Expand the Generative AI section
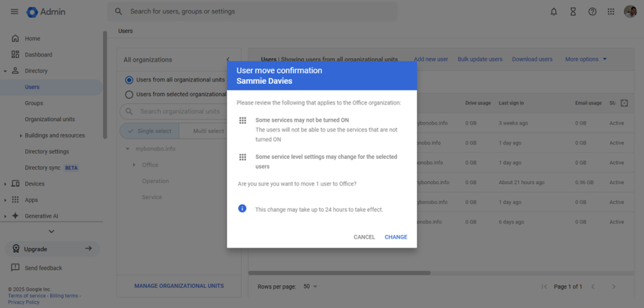 tap(5, 216)
